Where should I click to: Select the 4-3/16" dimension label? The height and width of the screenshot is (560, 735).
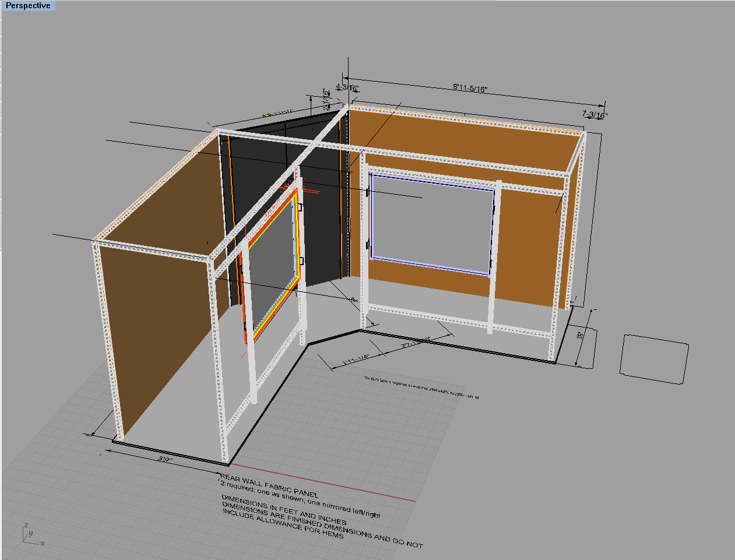(347, 88)
